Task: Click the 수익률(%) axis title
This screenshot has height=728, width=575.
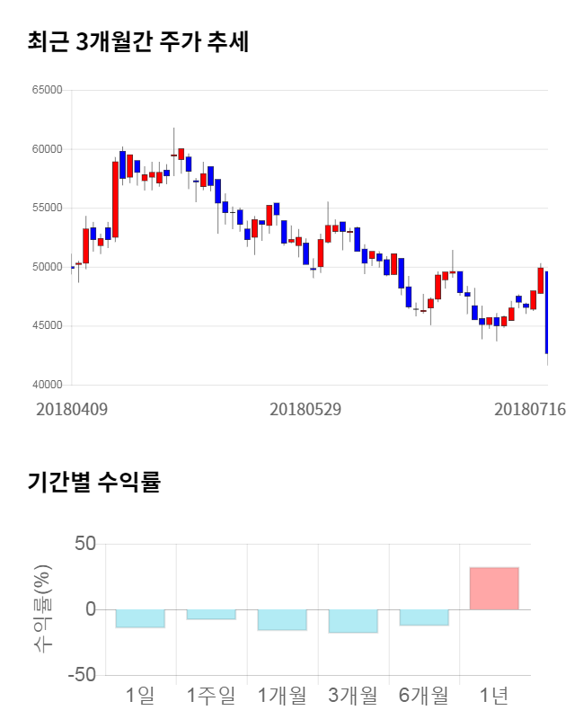Action: pyautogui.click(x=43, y=611)
